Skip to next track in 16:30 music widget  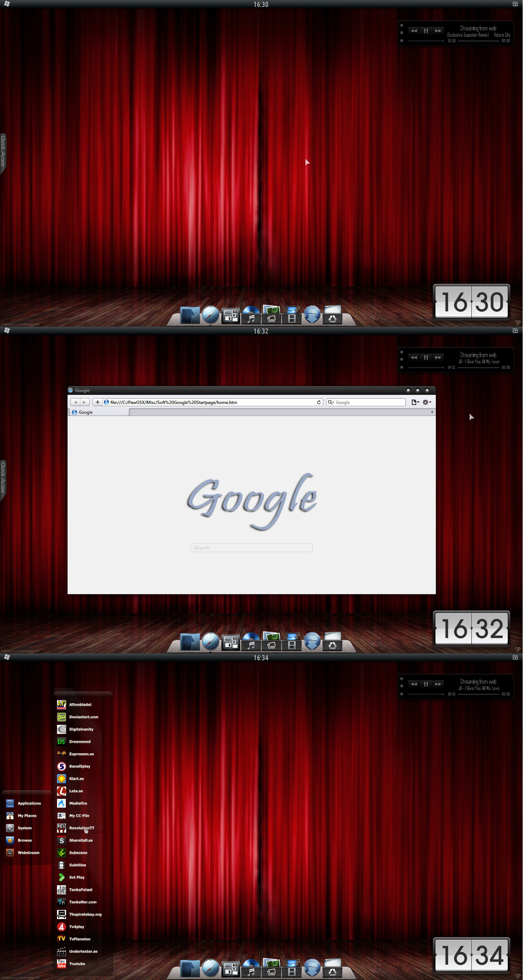[x=438, y=31]
